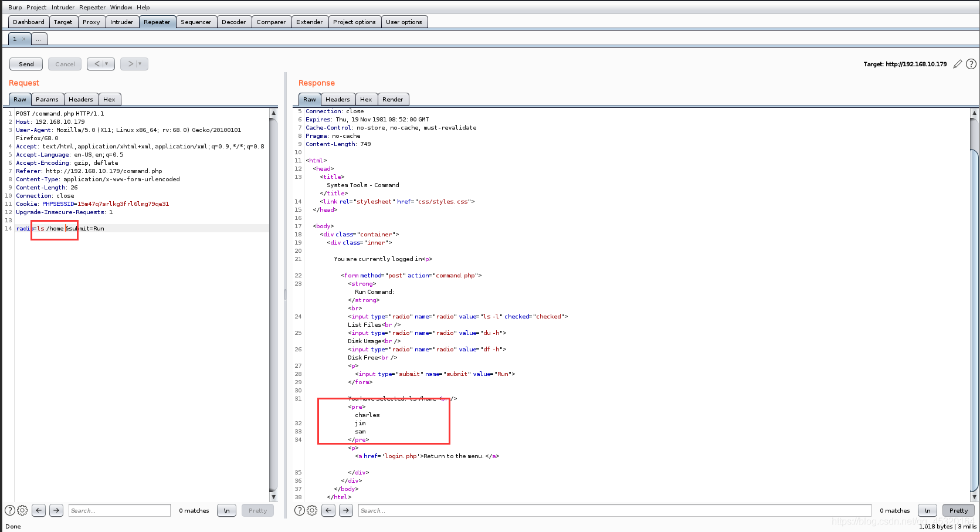The width and height of the screenshot is (980, 532).
Task: Switch to the Comparer tab
Action: (x=271, y=22)
